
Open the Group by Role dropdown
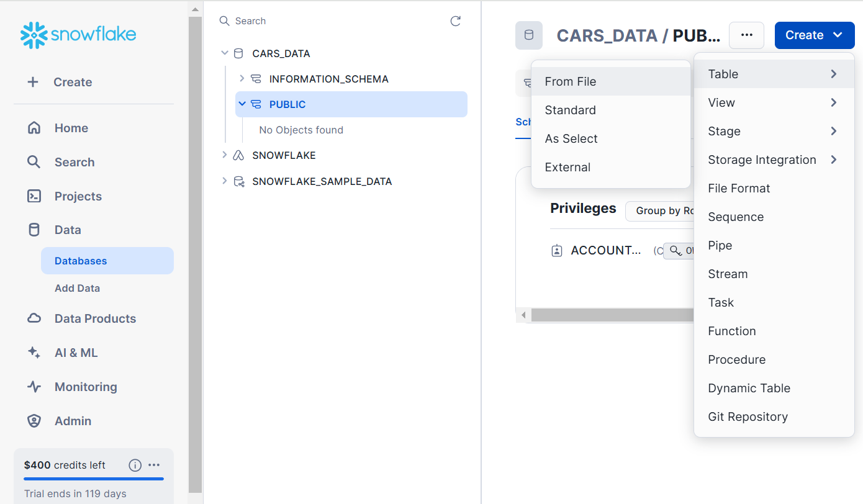coord(659,211)
